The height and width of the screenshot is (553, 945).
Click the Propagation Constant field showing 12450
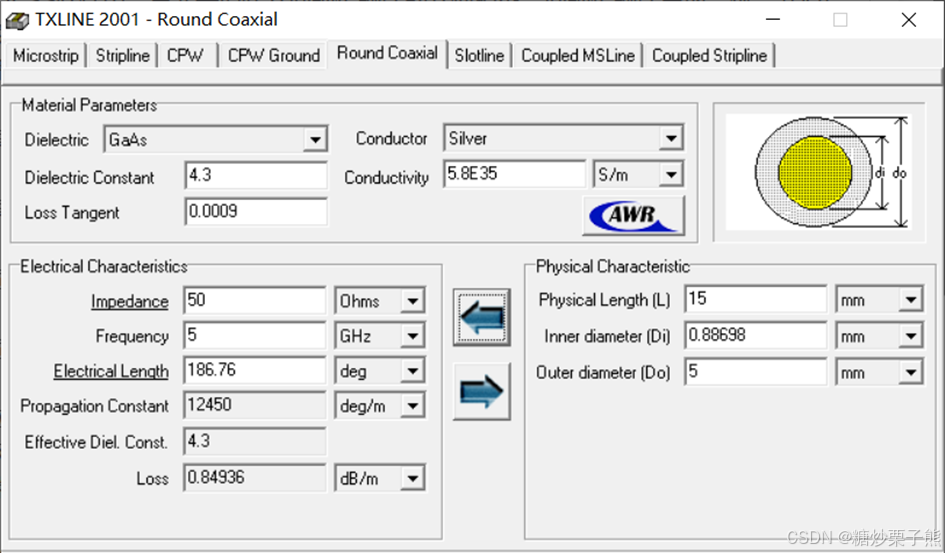pos(254,405)
